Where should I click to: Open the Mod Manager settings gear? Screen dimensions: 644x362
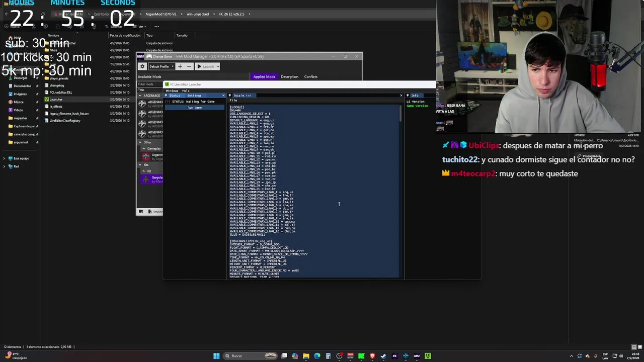[x=142, y=66]
